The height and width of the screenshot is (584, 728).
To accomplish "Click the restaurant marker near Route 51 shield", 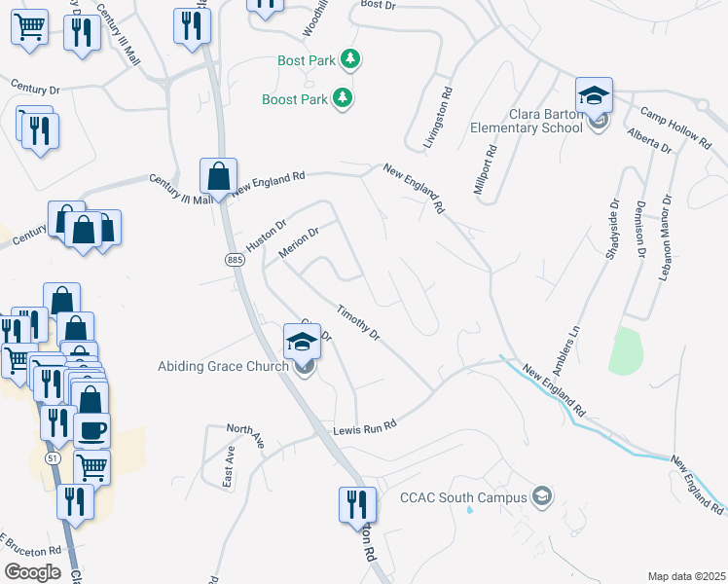I will pos(58,423).
